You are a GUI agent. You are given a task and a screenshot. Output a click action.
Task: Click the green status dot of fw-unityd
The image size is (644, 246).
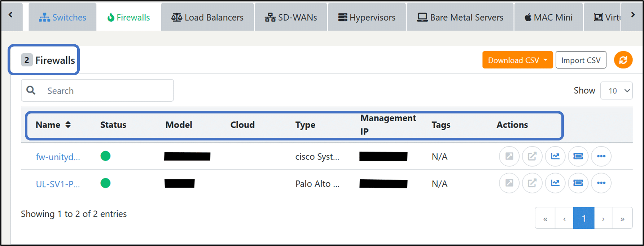[105, 156]
